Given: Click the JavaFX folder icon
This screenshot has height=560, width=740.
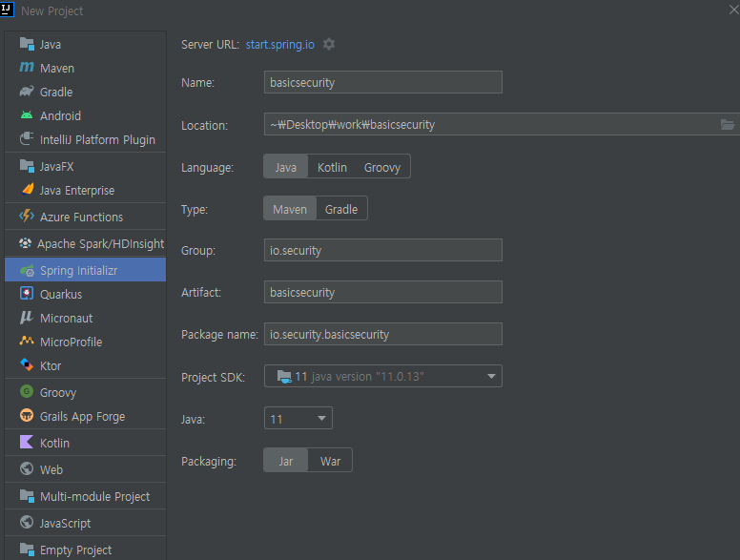Looking at the screenshot, I should click(x=27, y=166).
